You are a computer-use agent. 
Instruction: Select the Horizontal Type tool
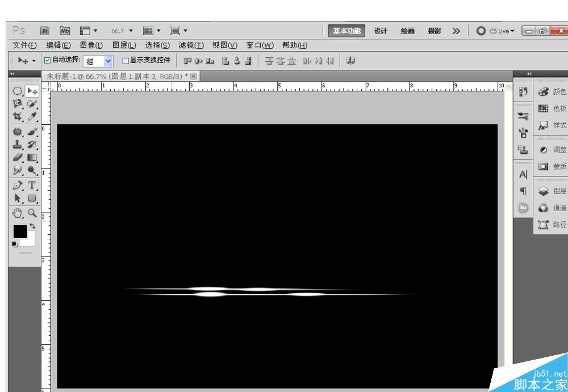pyautogui.click(x=32, y=186)
